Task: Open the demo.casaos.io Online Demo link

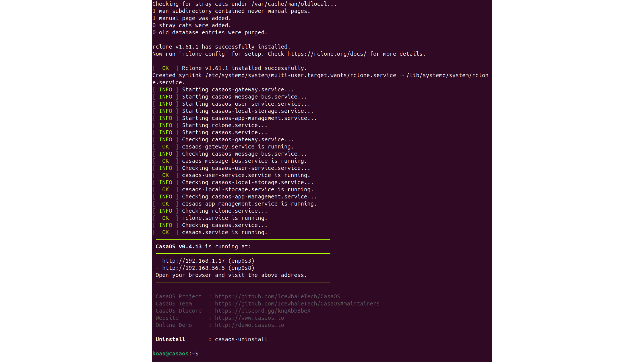Action: (249, 325)
